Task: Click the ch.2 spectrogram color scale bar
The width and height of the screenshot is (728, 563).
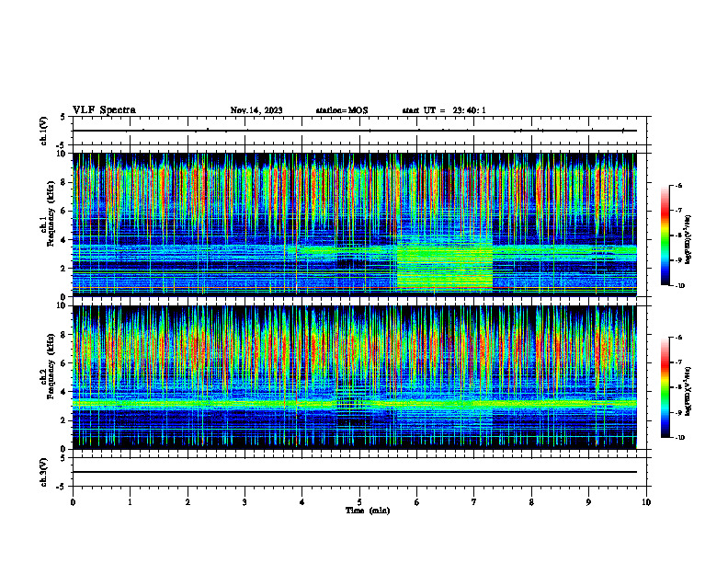Action: click(665, 387)
